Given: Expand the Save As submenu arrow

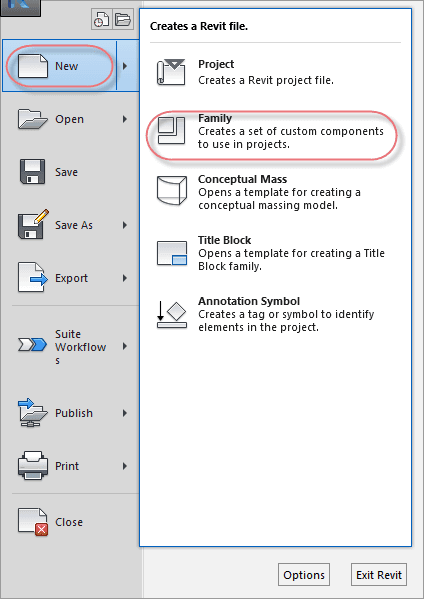Looking at the screenshot, I should point(125,225).
